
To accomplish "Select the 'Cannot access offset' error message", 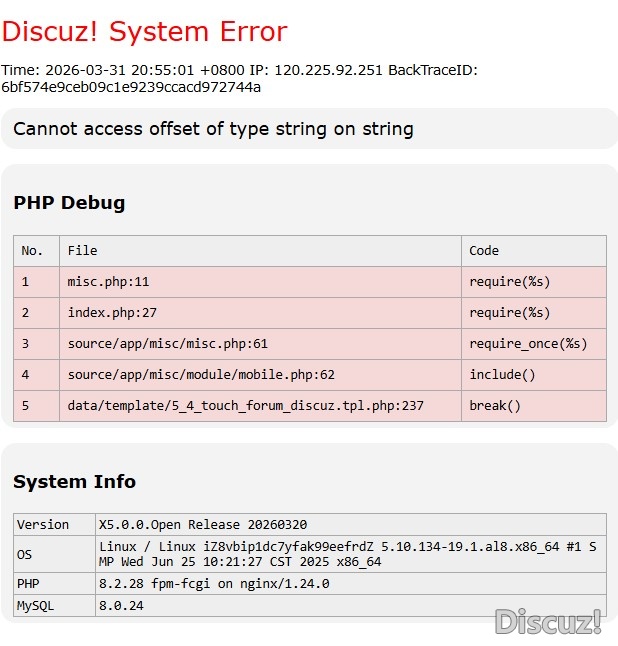I will tap(213, 129).
